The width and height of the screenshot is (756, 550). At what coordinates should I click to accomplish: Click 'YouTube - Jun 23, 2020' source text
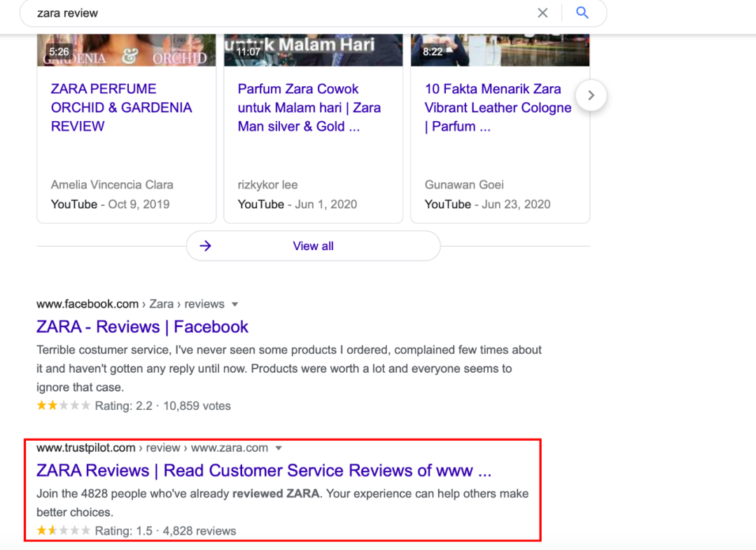pyautogui.click(x=487, y=204)
